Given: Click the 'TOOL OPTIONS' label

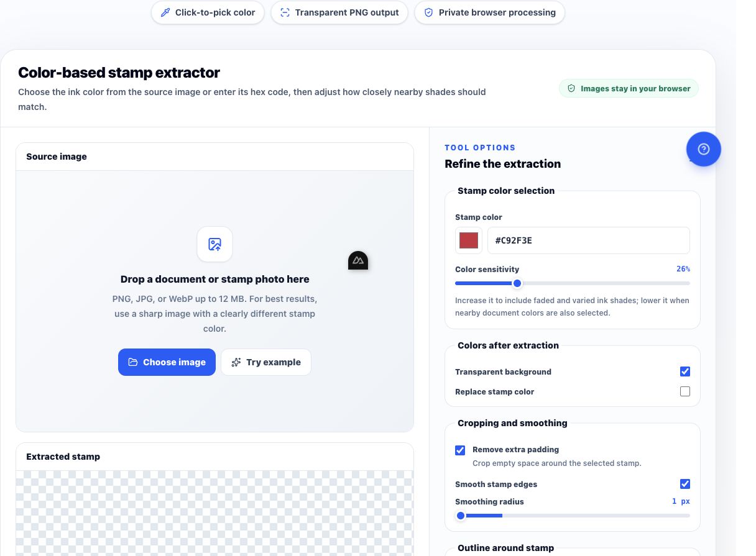Looking at the screenshot, I should 480,148.
